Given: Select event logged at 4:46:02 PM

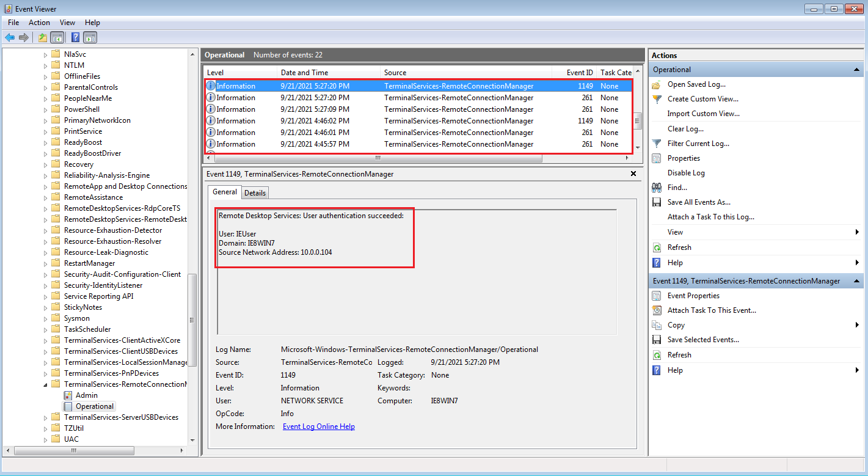Looking at the screenshot, I should coord(418,121).
